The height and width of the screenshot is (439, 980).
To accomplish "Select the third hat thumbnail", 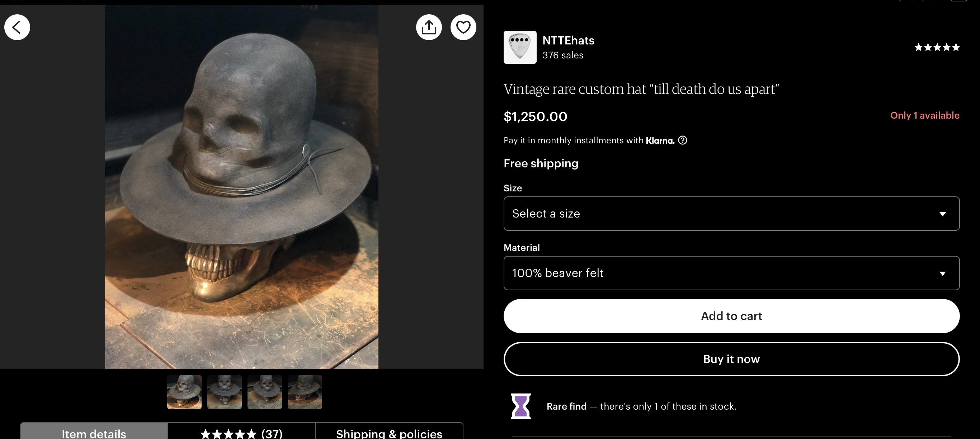I will coord(264,392).
